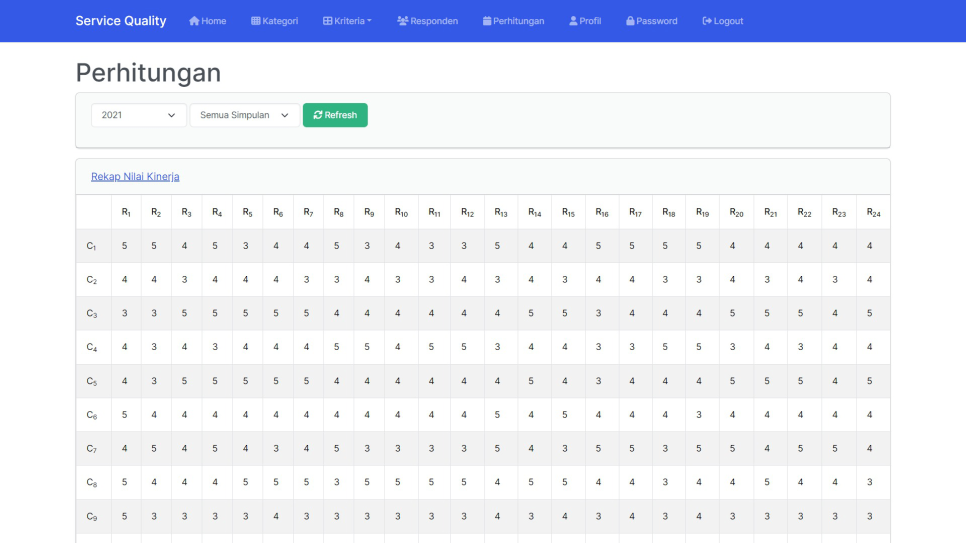The image size is (966, 543).
Task: Open the 2021 year dropdown
Action: (139, 115)
